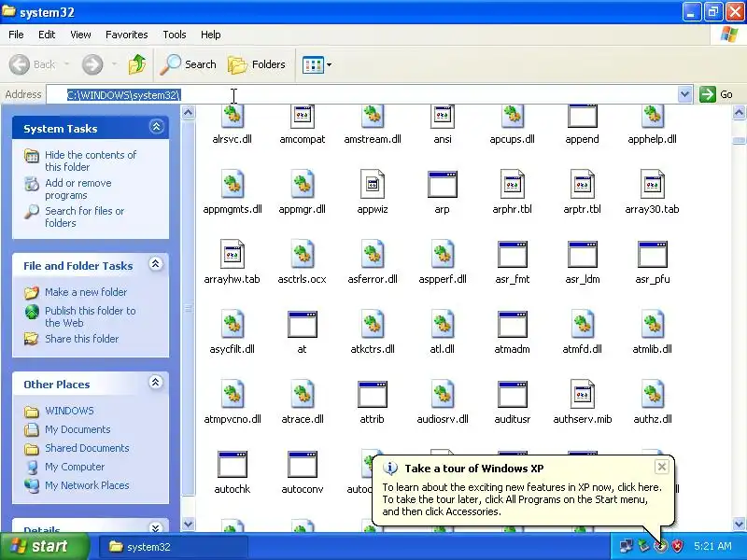
Task: Expand the Address bar dropdown
Action: click(x=684, y=94)
